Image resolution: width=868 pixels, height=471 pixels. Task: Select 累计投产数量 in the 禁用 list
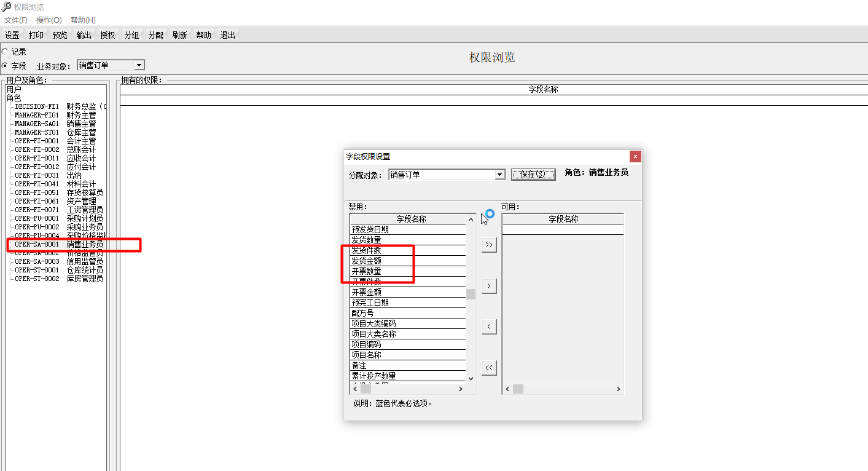click(x=408, y=376)
